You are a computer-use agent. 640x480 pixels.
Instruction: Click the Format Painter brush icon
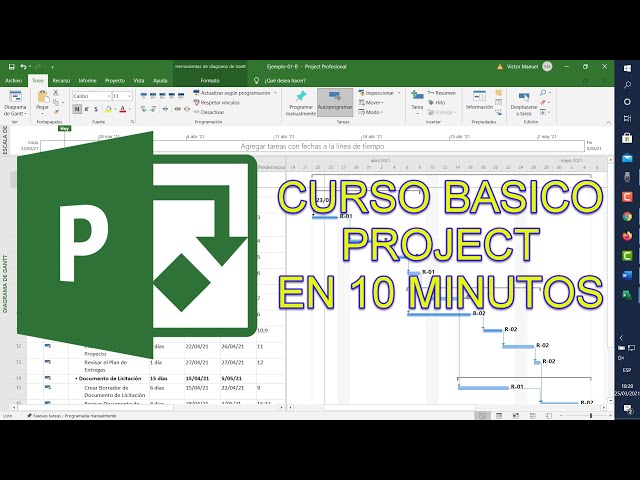pos(56,111)
